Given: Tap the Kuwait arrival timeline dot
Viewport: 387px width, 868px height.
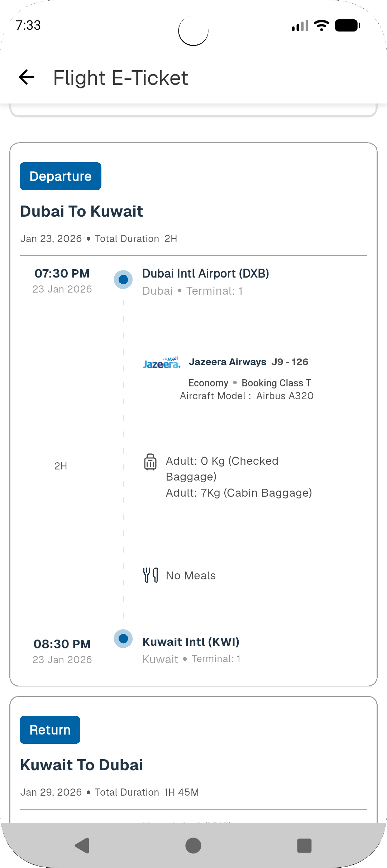Looking at the screenshot, I should (x=123, y=638).
